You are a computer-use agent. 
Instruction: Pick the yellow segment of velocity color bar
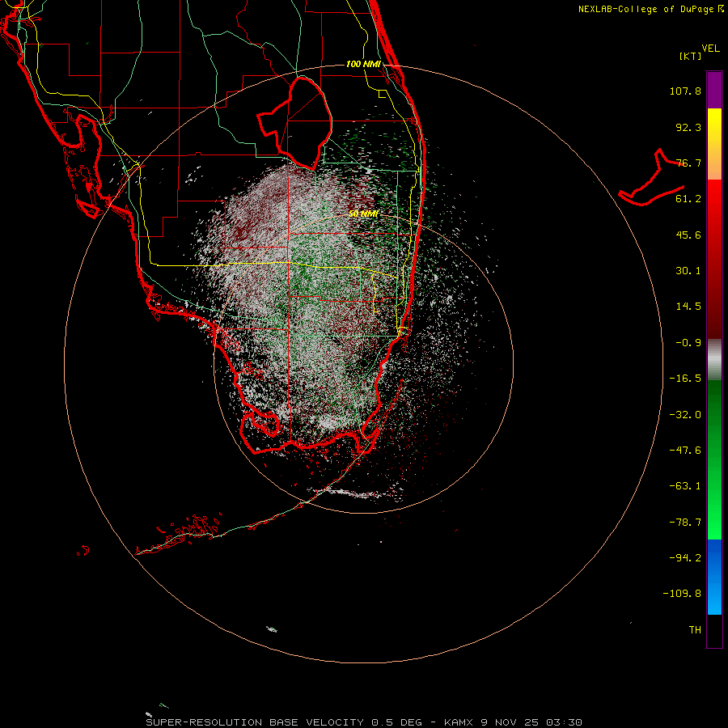click(714, 123)
